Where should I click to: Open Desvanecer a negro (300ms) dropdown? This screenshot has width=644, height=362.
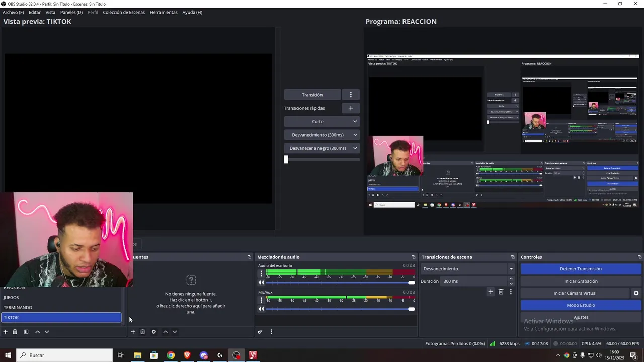coord(322,148)
